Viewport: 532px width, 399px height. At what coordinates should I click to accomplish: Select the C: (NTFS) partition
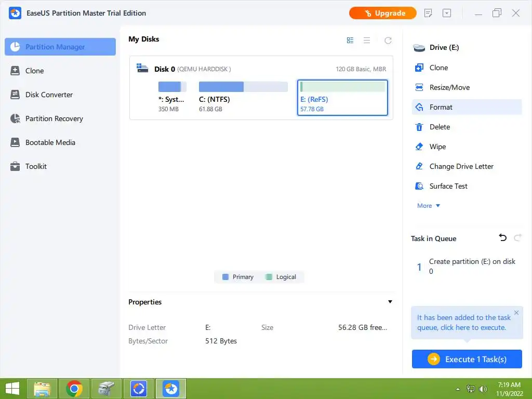click(243, 97)
